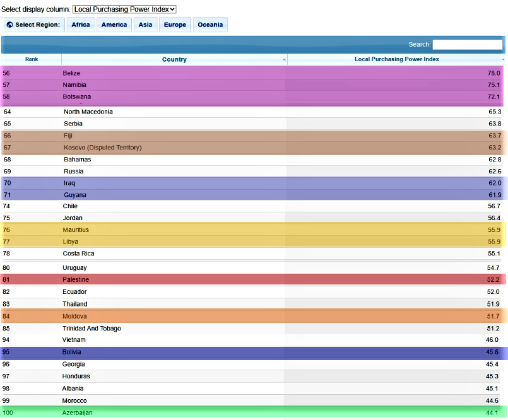The width and height of the screenshot is (508, 420).
Task: Select the Africa region tab
Action: pyautogui.click(x=80, y=25)
